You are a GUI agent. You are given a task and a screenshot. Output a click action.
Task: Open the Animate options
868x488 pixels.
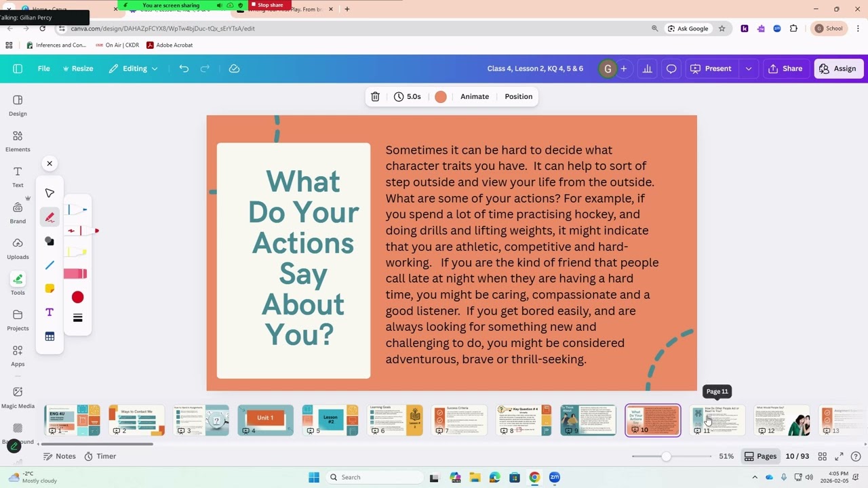[x=475, y=96]
